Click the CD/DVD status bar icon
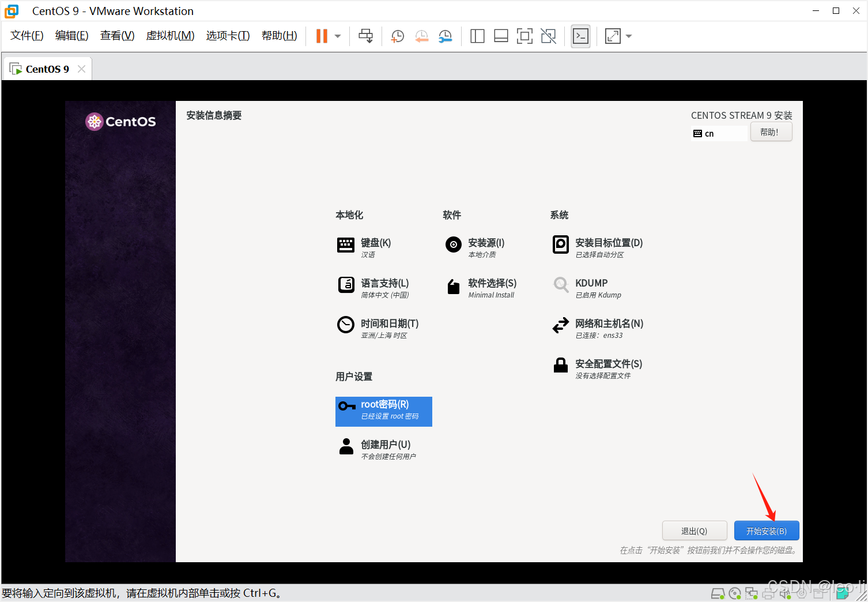The image size is (868, 602). click(735, 593)
